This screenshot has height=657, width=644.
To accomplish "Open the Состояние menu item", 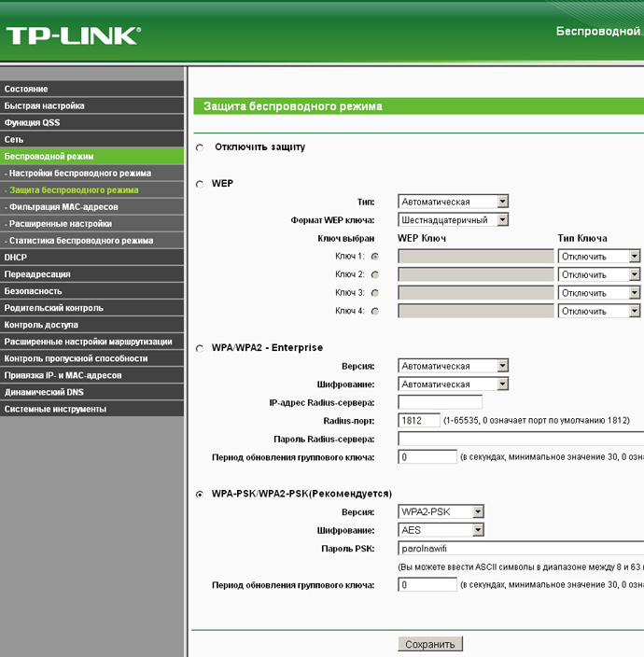I will click(x=91, y=89).
